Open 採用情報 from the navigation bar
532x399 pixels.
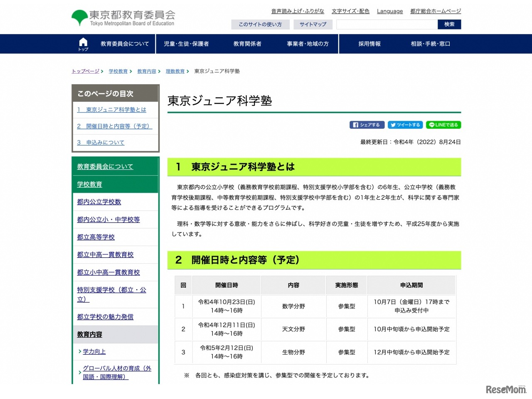369,44
